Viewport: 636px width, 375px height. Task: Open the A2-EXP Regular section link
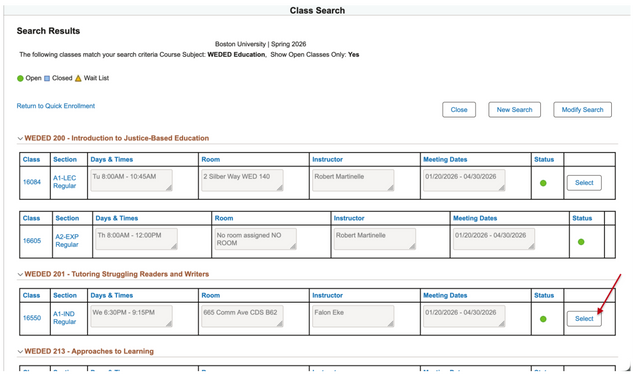(67, 240)
